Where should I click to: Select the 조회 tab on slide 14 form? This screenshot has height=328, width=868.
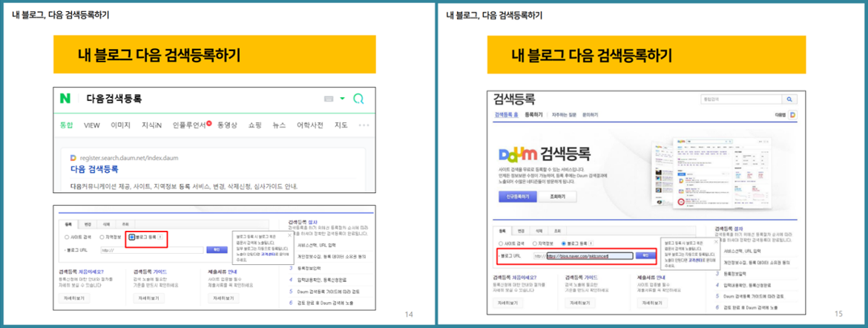coord(125,224)
